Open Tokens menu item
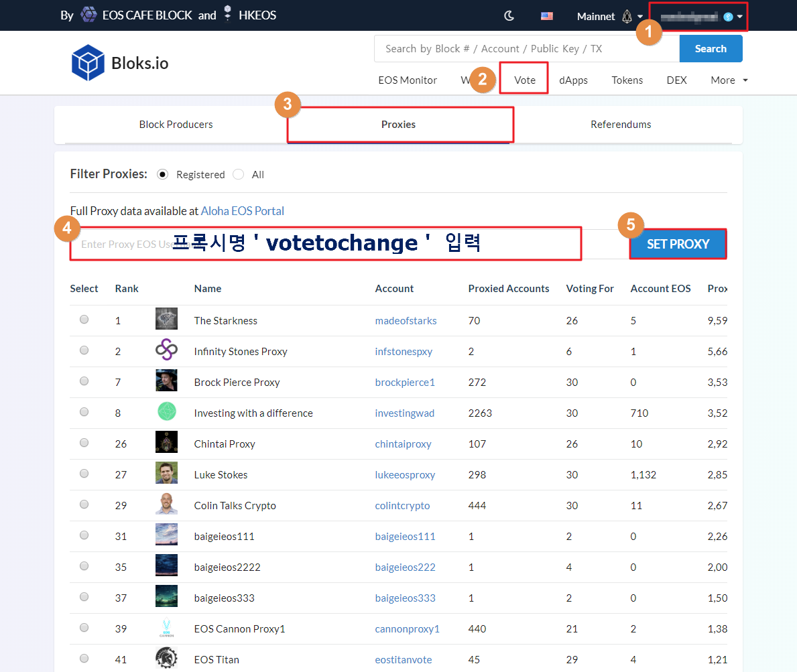This screenshot has width=797, height=672. 627,80
